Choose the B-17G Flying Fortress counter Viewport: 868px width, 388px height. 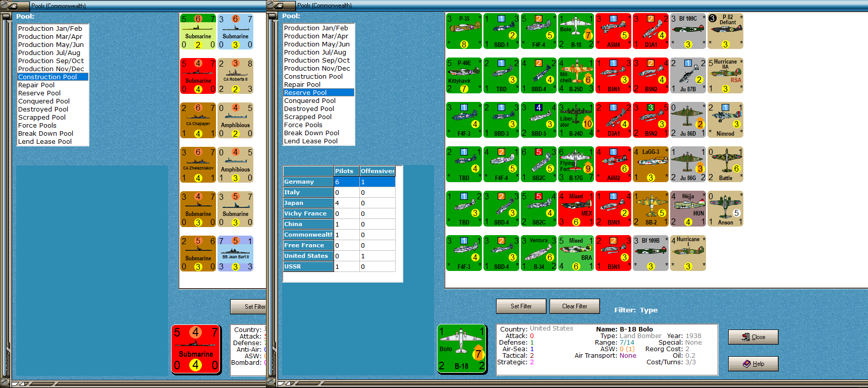(x=576, y=164)
